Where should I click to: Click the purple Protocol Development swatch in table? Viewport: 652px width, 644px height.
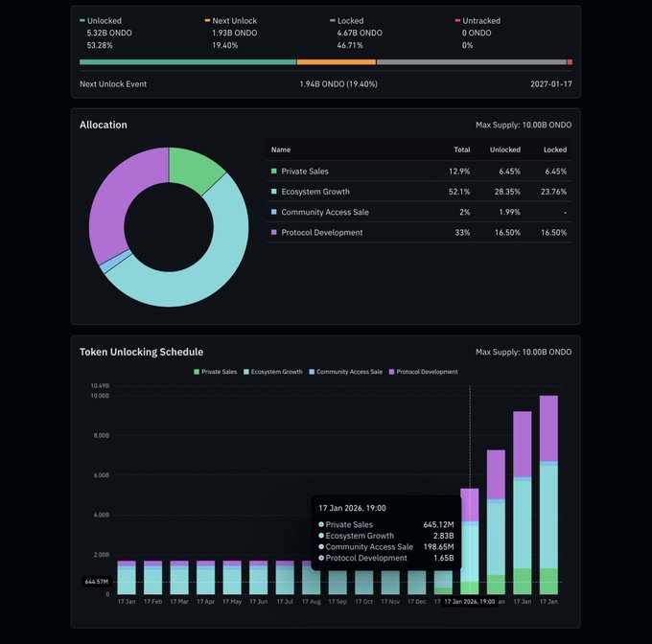273,232
